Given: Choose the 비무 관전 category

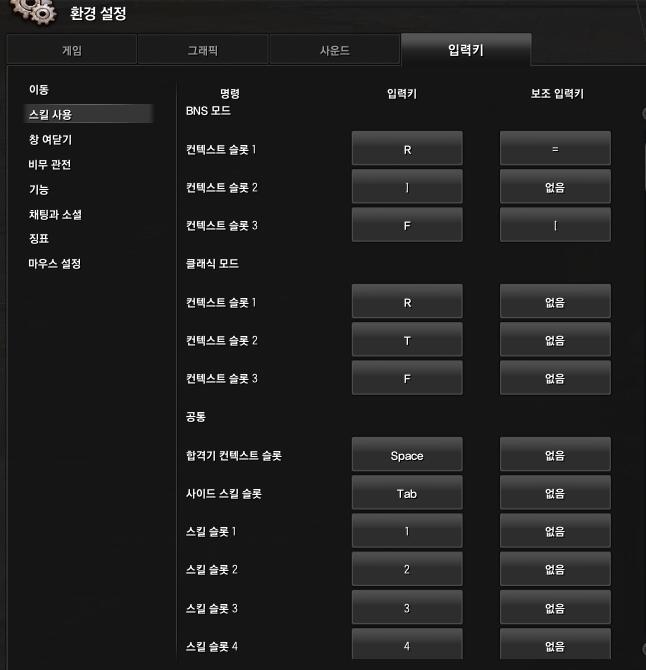Looking at the screenshot, I should tap(50, 165).
